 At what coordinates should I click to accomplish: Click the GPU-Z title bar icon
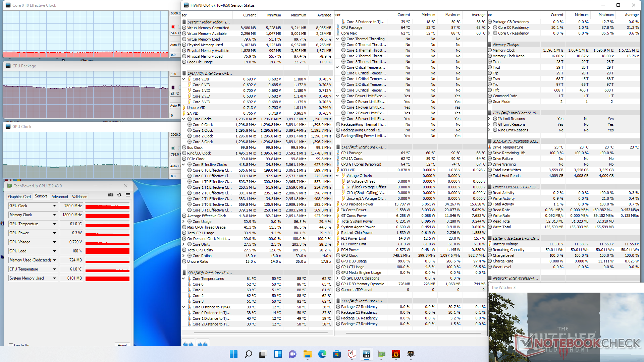pos(9,186)
